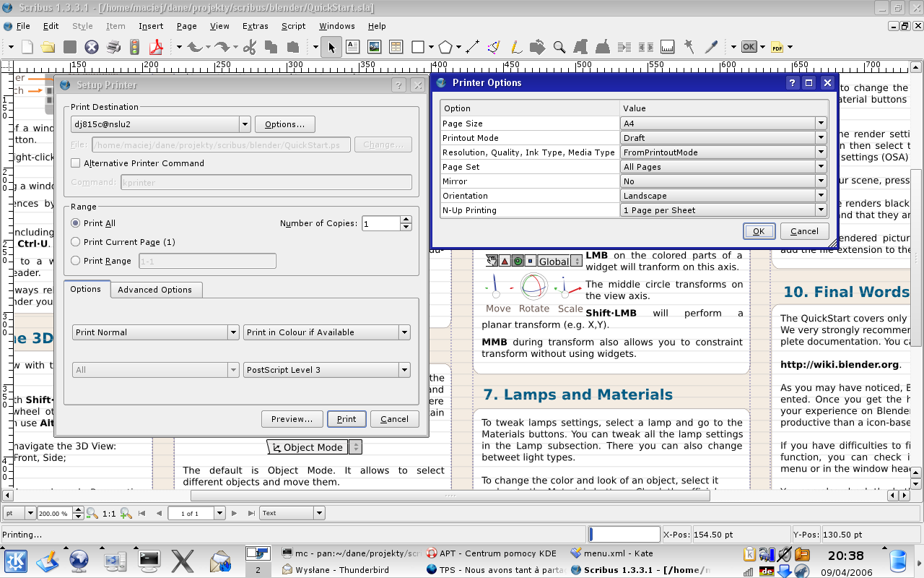Click the Preview... button
The height and width of the screenshot is (578, 924).
pos(292,419)
